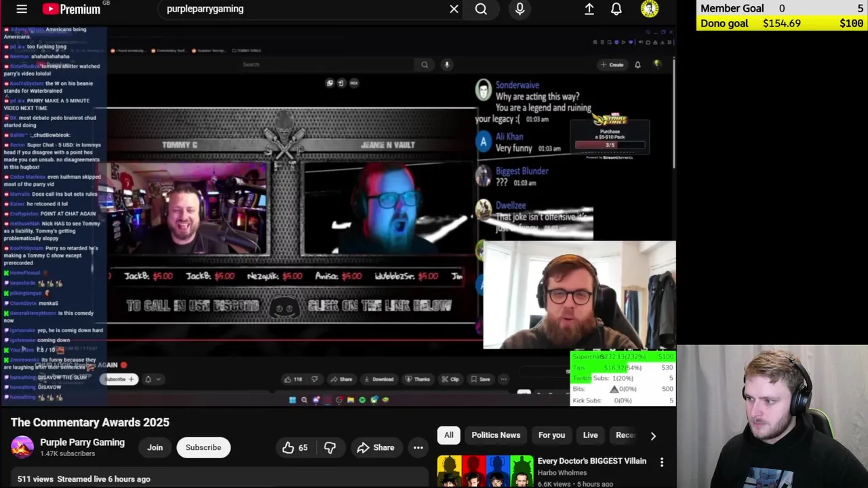This screenshot has height=488, width=868.
Task: Toggle the notification bell beside inner Subscribe
Action: pyautogui.click(x=148, y=379)
